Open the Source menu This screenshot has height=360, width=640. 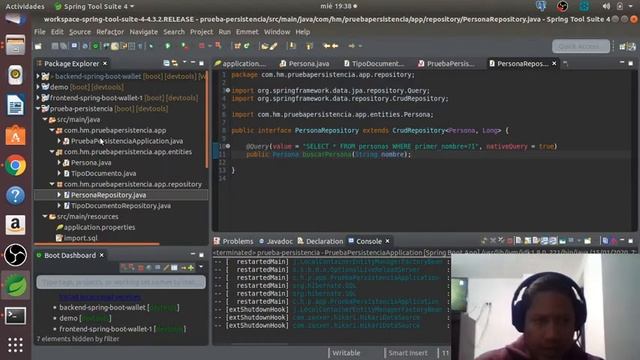(80, 32)
